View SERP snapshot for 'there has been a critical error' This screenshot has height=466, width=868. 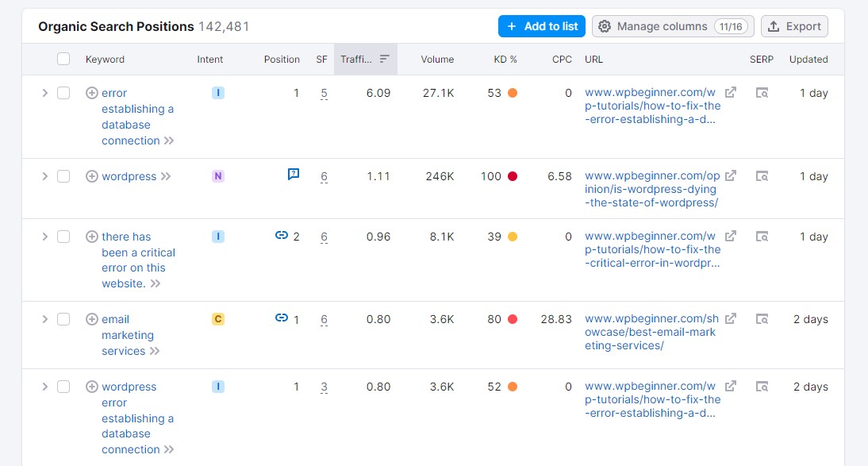[762, 237]
